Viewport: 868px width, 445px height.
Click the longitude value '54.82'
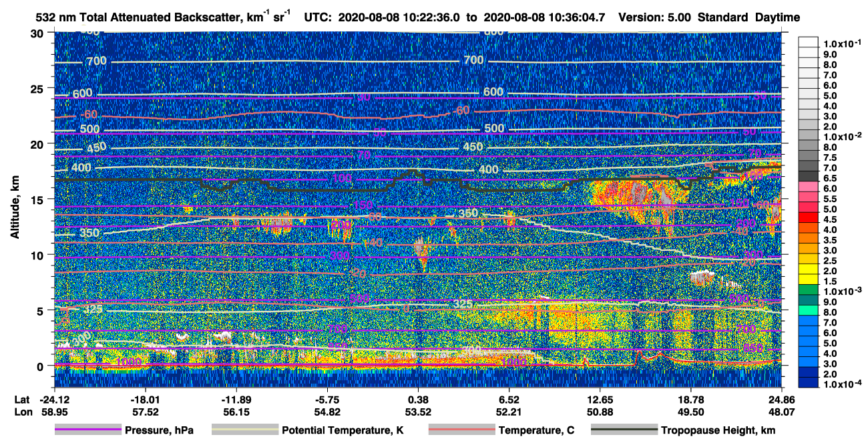[x=327, y=412]
